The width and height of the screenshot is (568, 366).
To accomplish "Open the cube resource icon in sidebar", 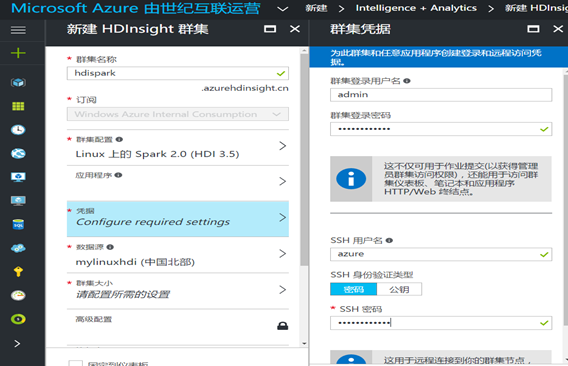I will 18,83.
